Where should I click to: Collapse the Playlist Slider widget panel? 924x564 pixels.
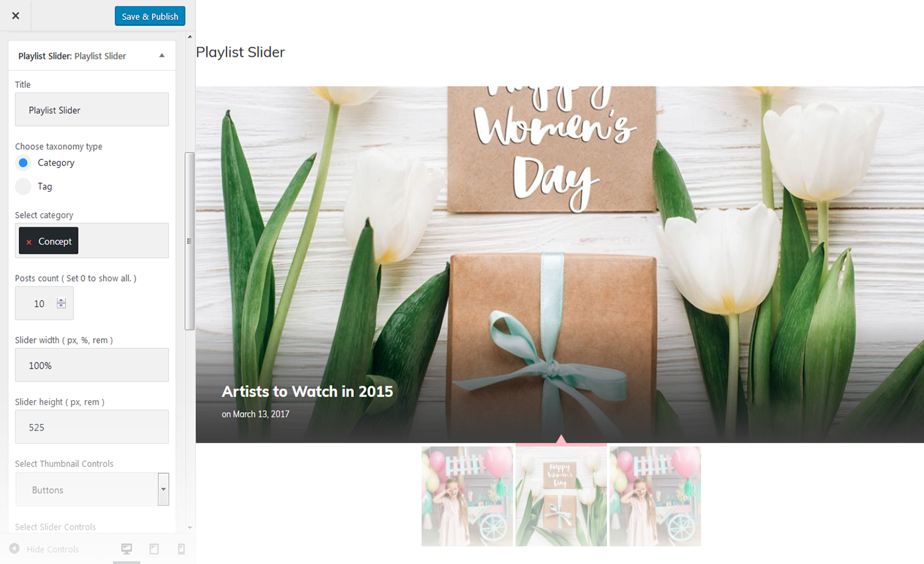click(162, 56)
